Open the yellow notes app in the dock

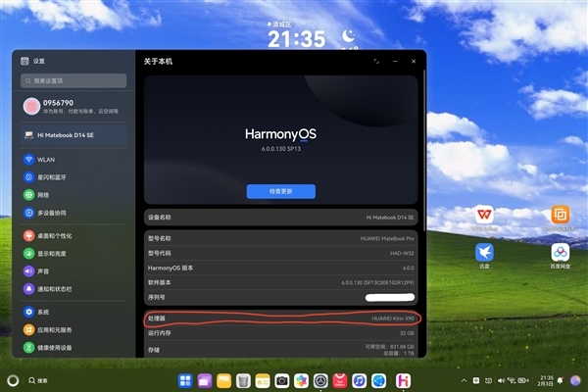pyautogui.click(x=263, y=381)
